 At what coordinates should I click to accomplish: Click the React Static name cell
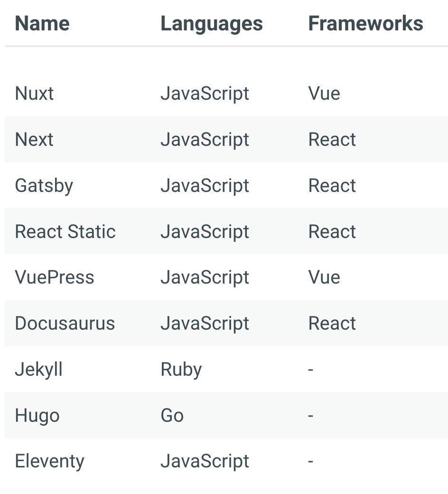(x=65, y=232)
